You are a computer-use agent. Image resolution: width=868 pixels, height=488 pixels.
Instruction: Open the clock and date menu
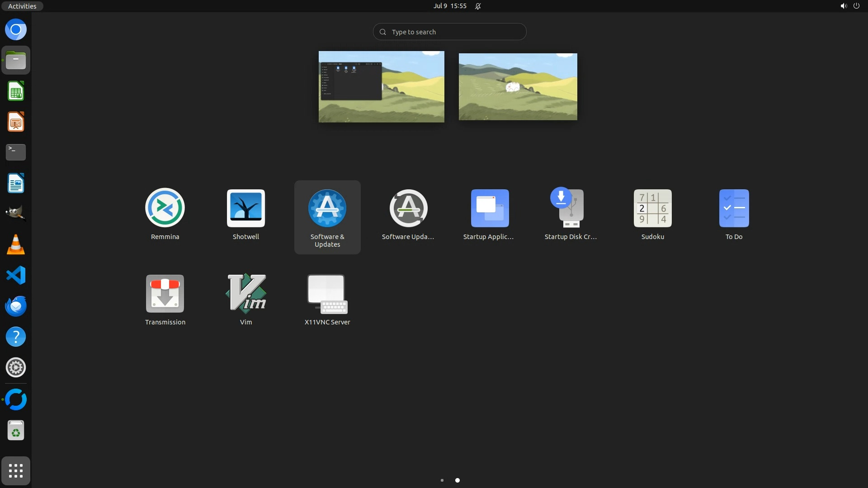click(x=449, y=6)
